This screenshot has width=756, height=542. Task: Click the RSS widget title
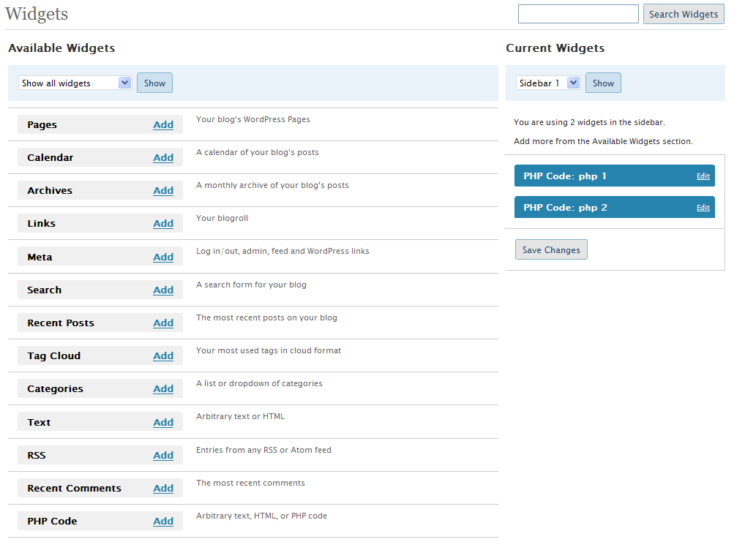coord(36,455)
